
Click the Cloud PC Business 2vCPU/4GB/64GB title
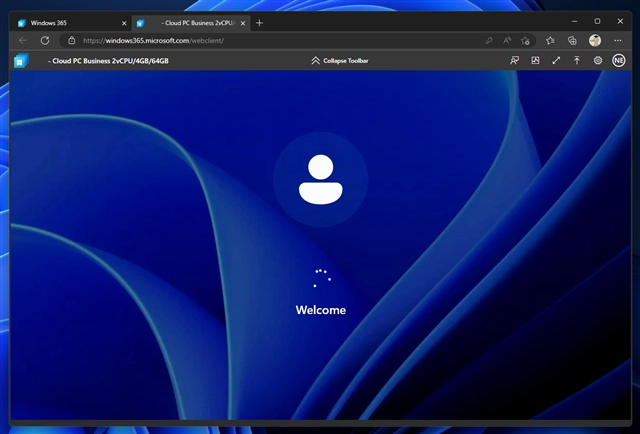point(108,61)
